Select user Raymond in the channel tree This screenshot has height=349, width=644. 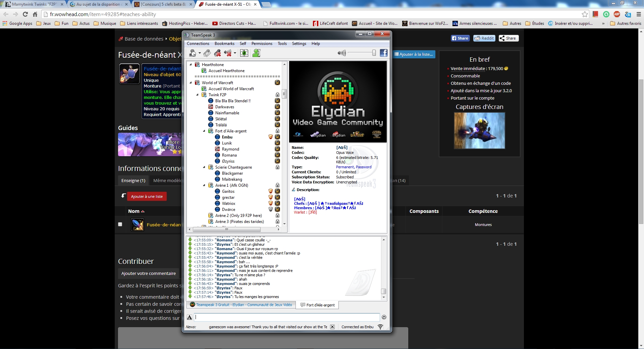[230, 149]
